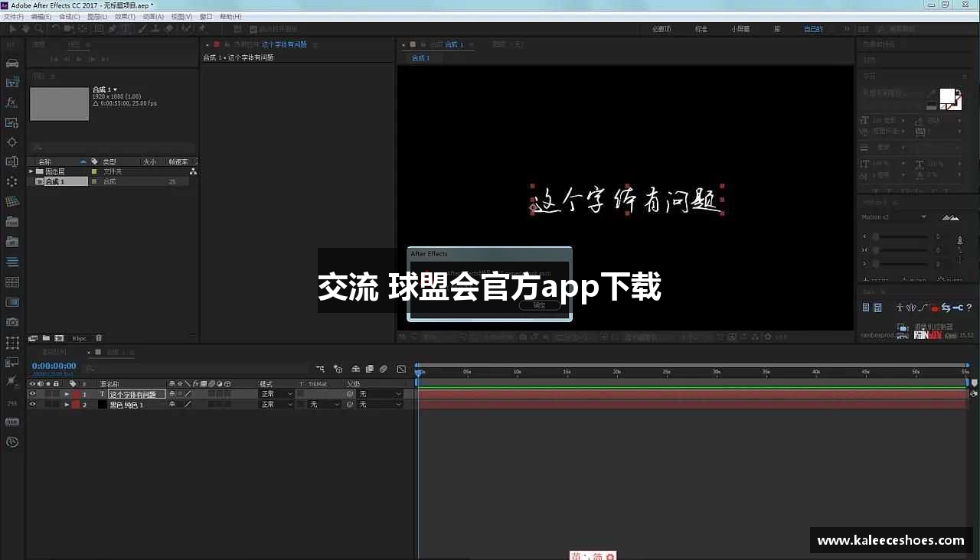
Task: Open the 合成 1 dropdown arrow in Project panel
Action: pyautogui.click(x=115, y=90)
